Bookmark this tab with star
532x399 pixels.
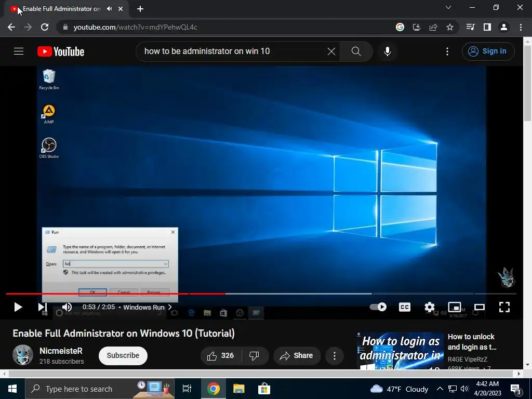[450, 27]
